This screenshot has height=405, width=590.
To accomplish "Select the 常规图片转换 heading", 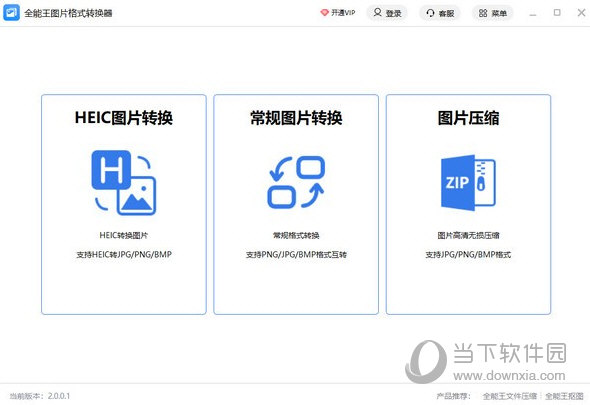I will [296, 118].
